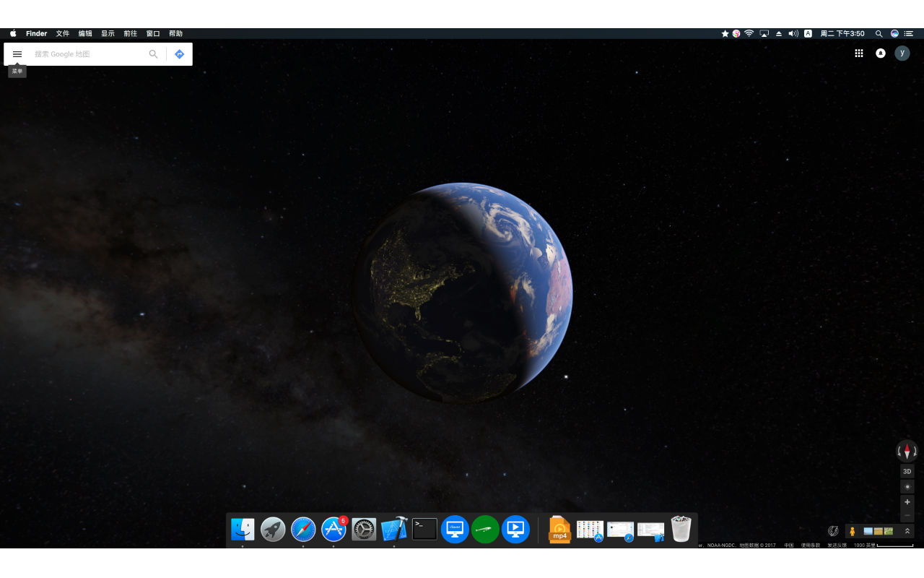
Task: Focus the 搜索 Google 地图 search field
Action: [x=88, y=54]
